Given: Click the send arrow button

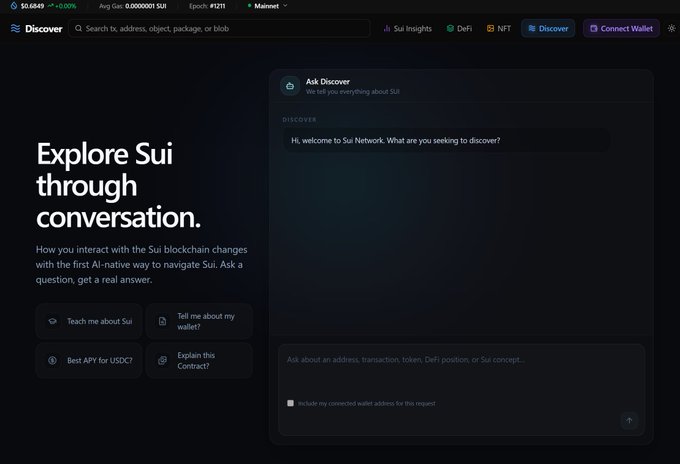Looking at the screenshot, I should click(629, 420).
